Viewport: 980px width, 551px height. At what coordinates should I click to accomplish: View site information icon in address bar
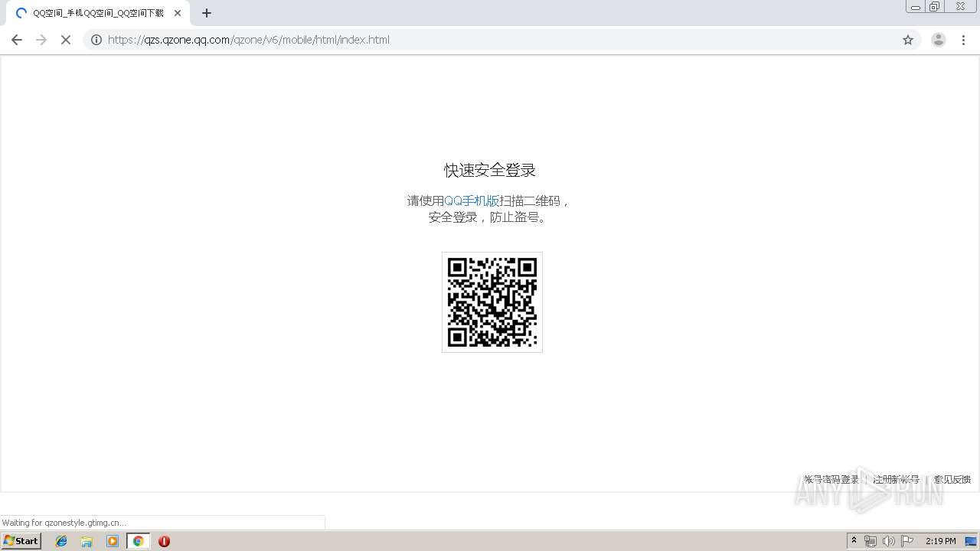pyautogui.click(x=96, y=40)
